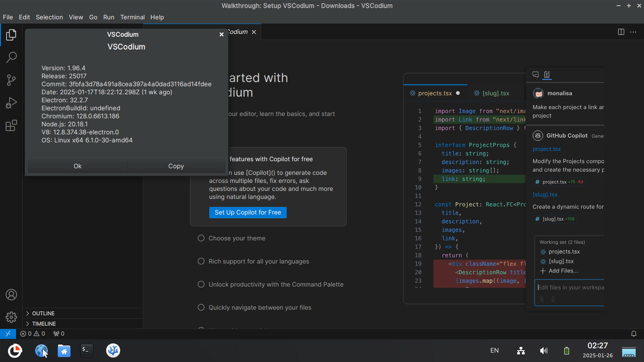Open the Explorer view in activity bar

[11, 35]
